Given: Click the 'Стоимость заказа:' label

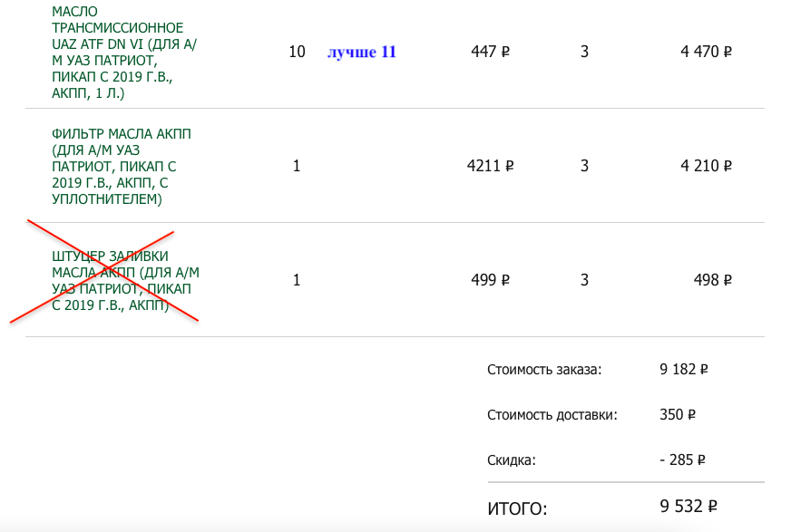Looking at the screenshot, I should 544,370.
